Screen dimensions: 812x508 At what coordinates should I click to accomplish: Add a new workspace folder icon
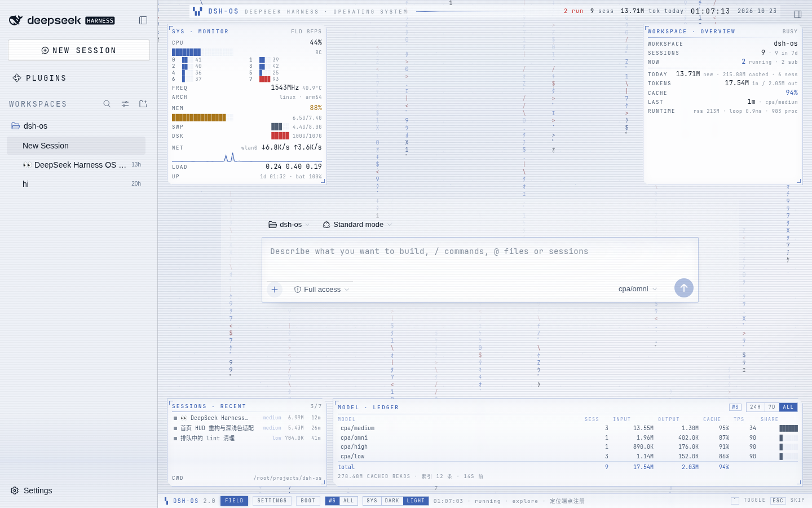click(x=143, y=104)
